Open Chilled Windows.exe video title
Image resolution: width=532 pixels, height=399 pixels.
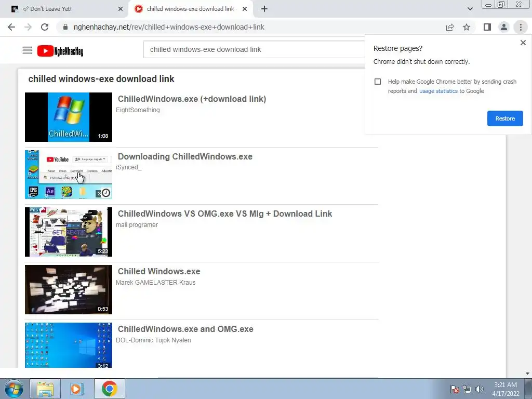click(159, 271)
